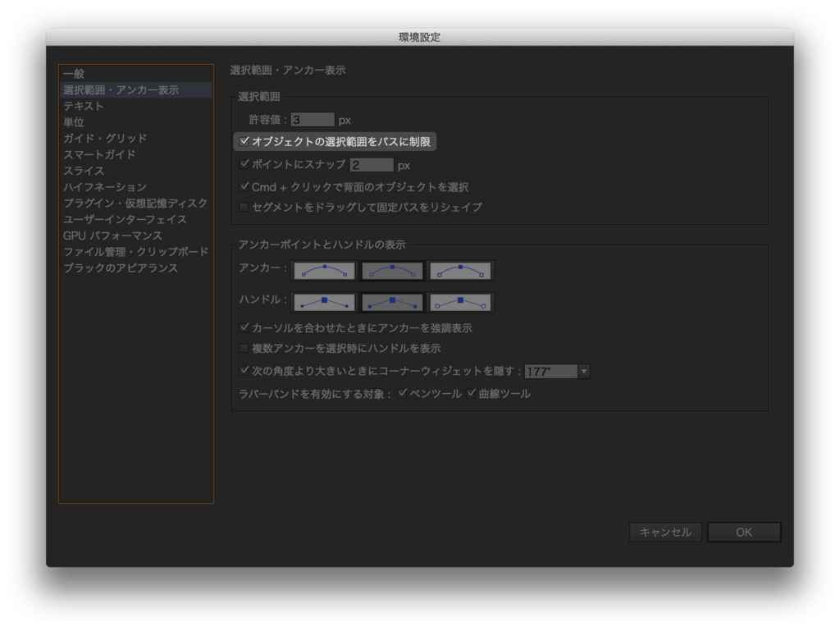Viewport: 840px width, 631px height.
Task: Click the 許容値 value field
Action: tap(314, 118)
